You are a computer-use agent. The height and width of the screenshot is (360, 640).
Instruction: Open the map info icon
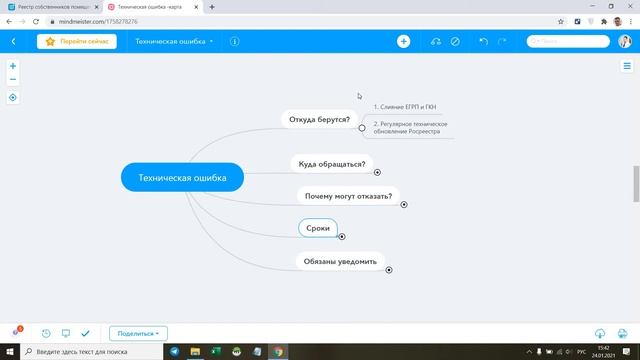(x=235, y=41)
